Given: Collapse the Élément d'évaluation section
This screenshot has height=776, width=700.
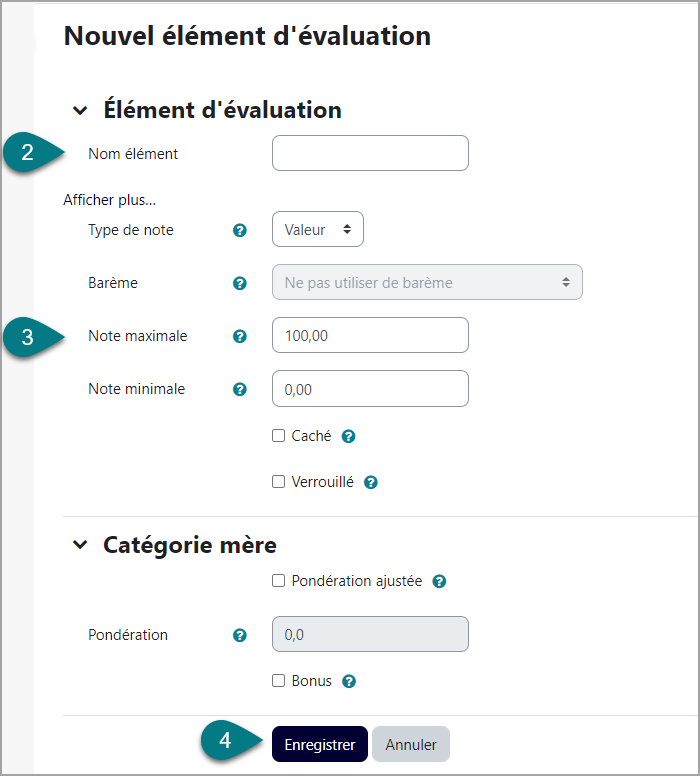Looking at the screenshot, I should [80, 110].
